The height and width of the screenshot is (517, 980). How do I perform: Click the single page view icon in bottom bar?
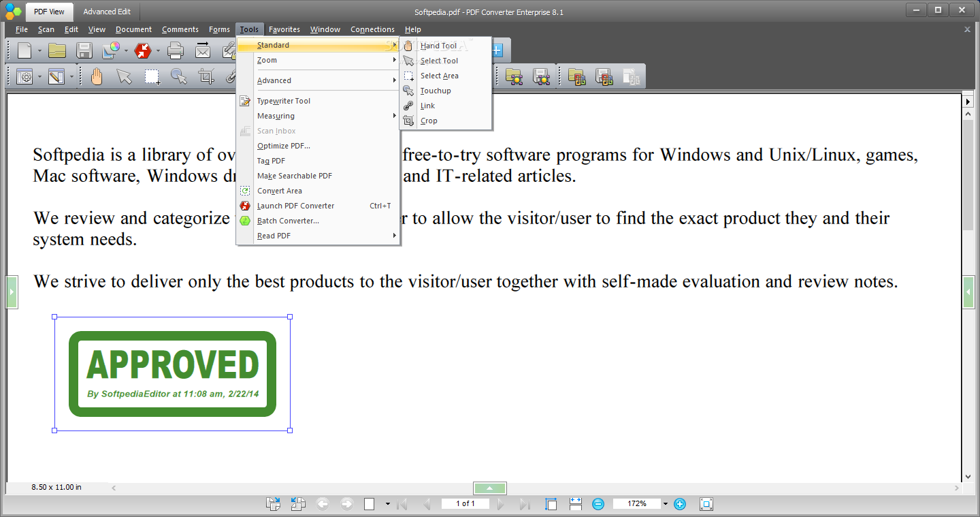(370, 504)
